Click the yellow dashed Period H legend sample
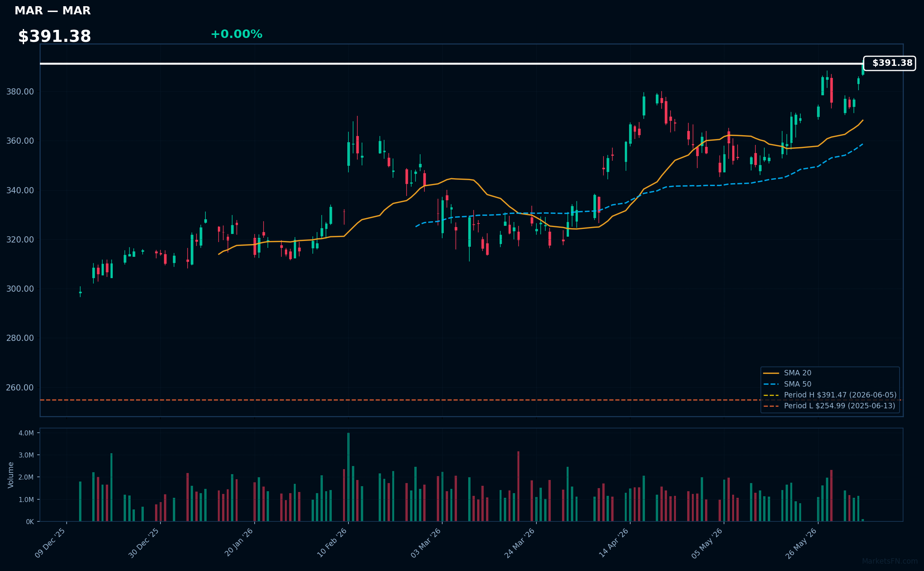Viewport: 924px width, 571px height. pyautogui.click(x=771, y=395)
